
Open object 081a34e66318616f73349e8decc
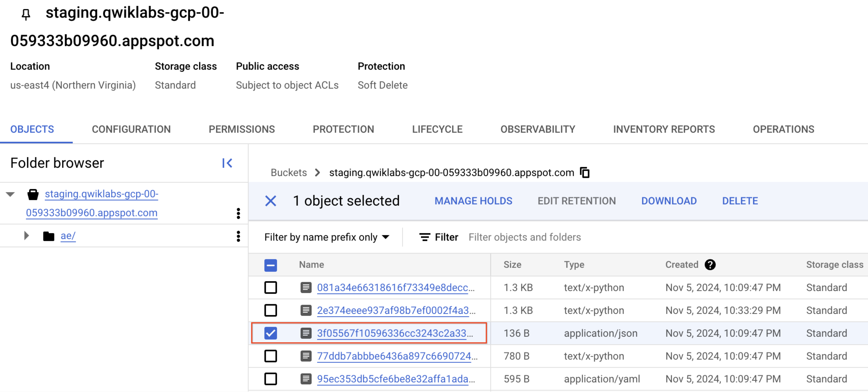coord(395,288)
